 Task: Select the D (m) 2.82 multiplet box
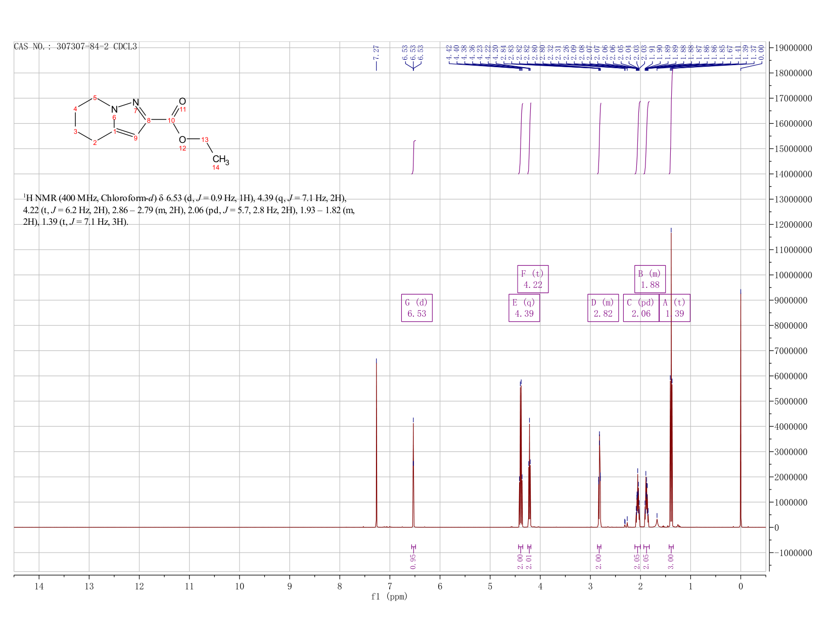point(603,308)
